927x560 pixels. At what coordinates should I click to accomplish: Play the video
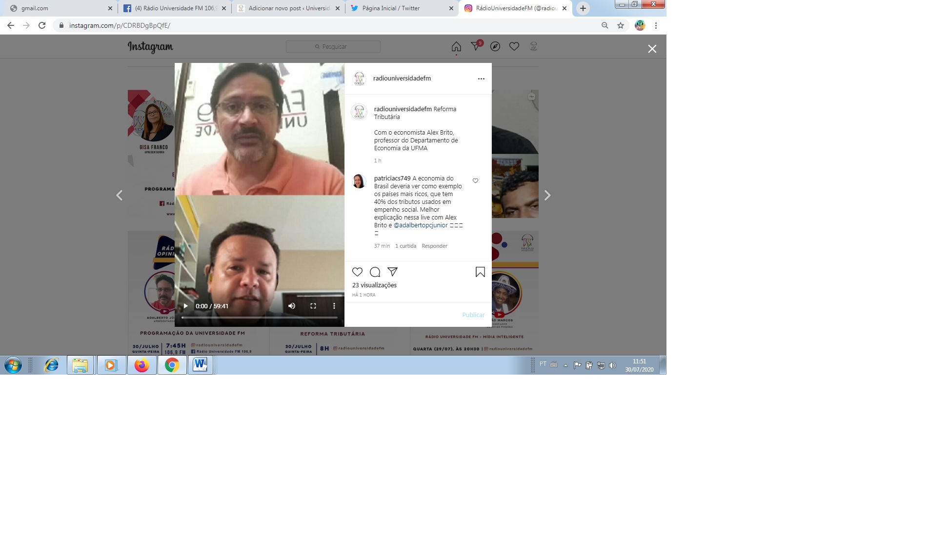185,306
